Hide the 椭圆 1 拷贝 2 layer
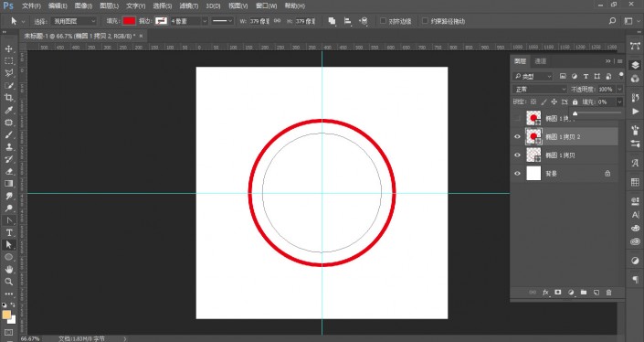644x342 pixels. click(518, 137)
